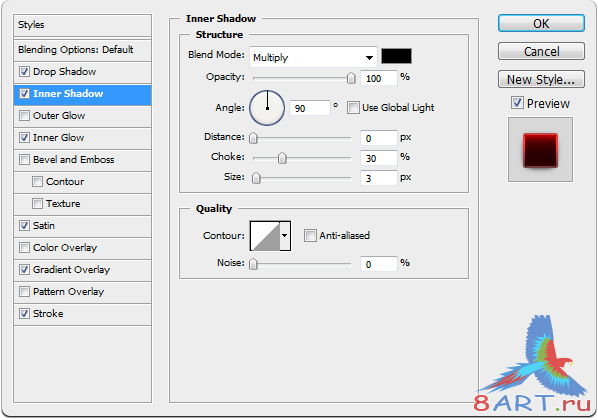Open the black shadow color swatch

coord(396,56)
